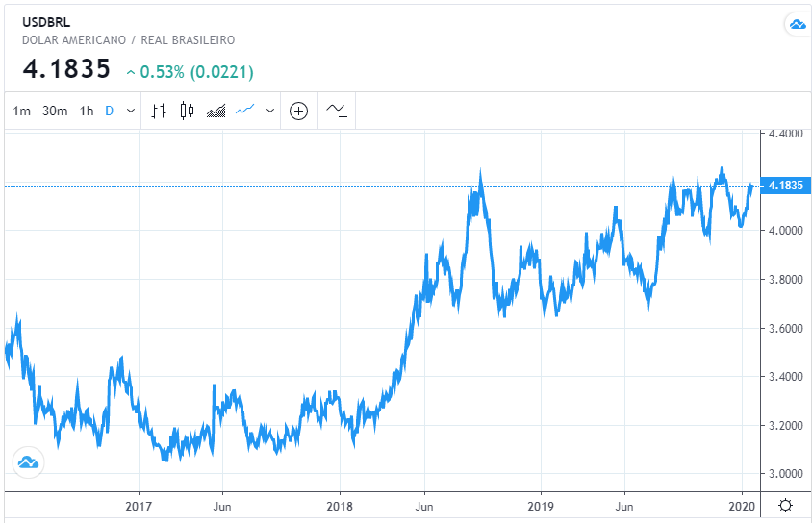Expand the chart style dropdown arrow
This screenshot has height=523, width=812.
point(270,111)
